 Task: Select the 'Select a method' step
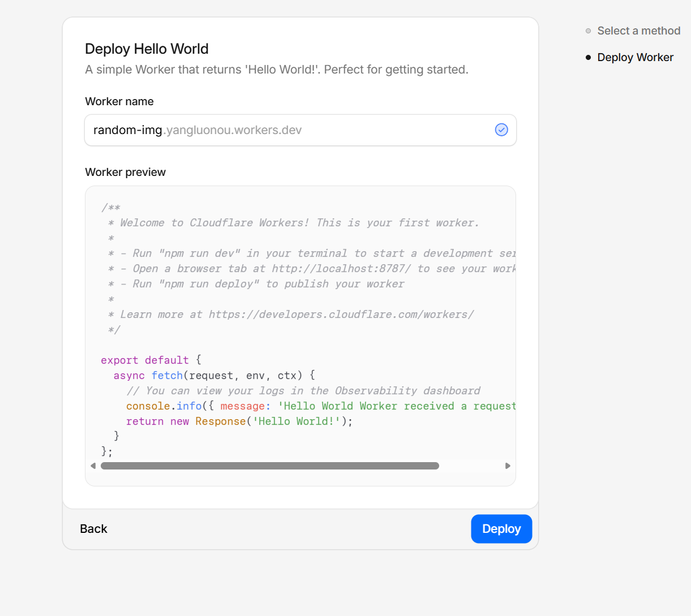click(638, 31)
